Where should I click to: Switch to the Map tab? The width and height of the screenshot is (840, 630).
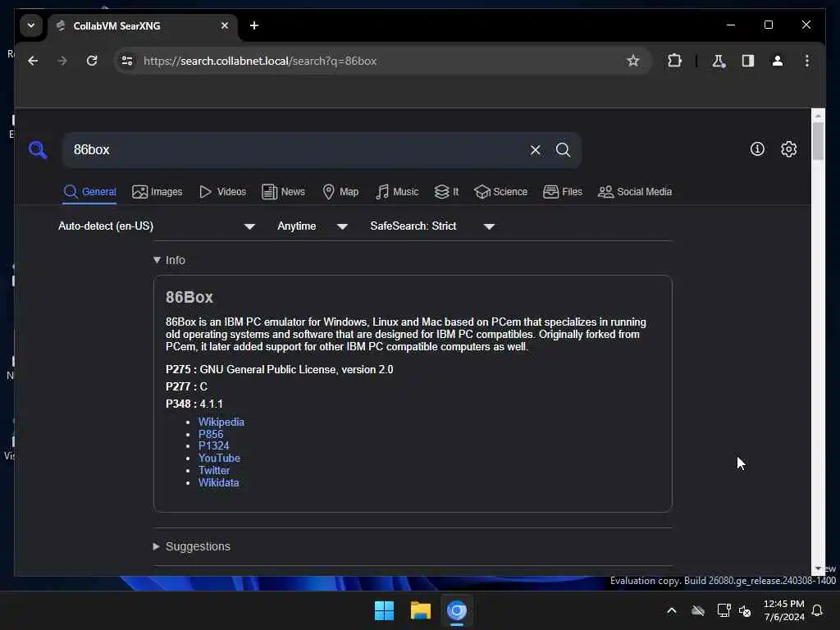pos(340,192)
